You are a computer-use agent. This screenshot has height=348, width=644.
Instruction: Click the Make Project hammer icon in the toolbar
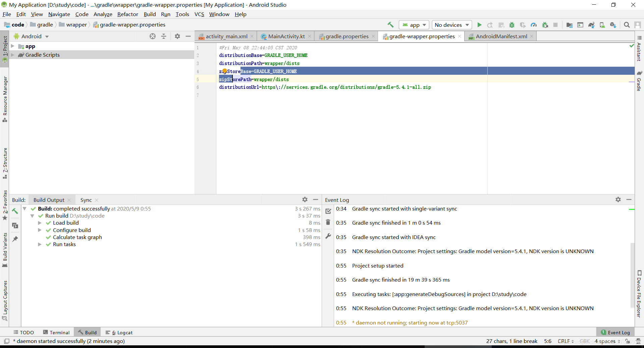tap(390, 25)
